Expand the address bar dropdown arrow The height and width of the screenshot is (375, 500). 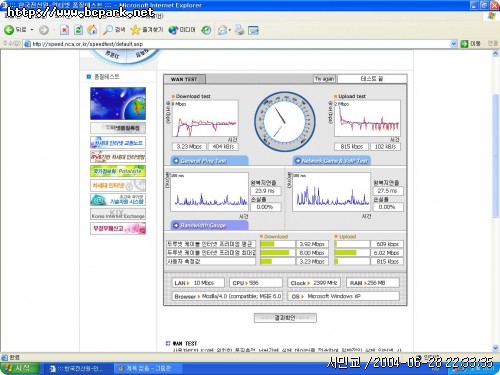(x=453, y=44)
